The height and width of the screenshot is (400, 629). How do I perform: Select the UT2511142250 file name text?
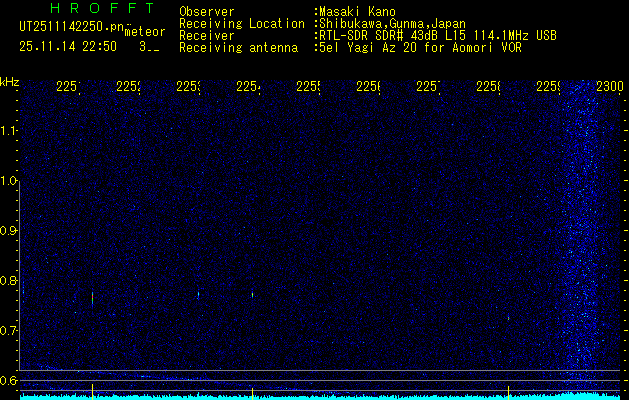[72, 27]
